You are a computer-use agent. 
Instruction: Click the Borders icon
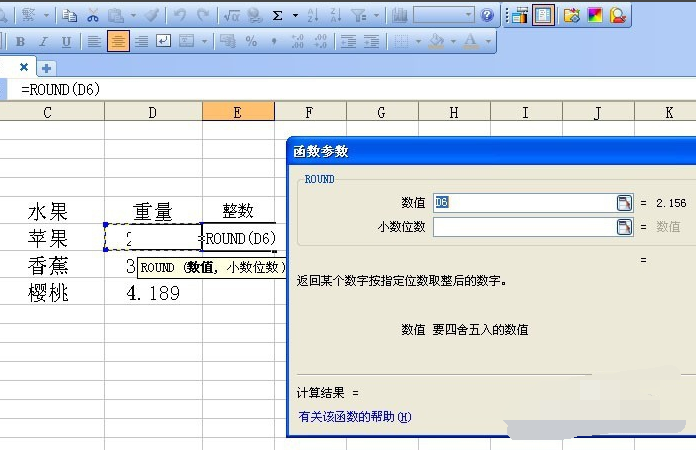(x=401, y=42)
